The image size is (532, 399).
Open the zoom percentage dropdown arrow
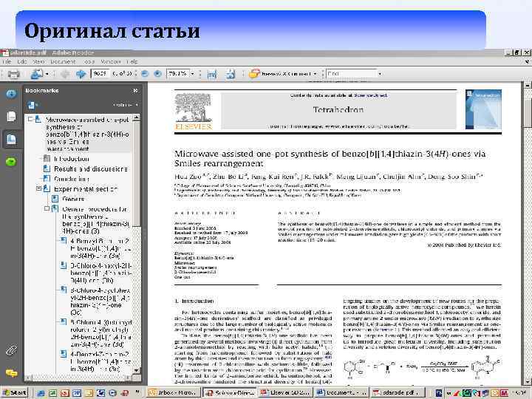click(x=193, y=74)
